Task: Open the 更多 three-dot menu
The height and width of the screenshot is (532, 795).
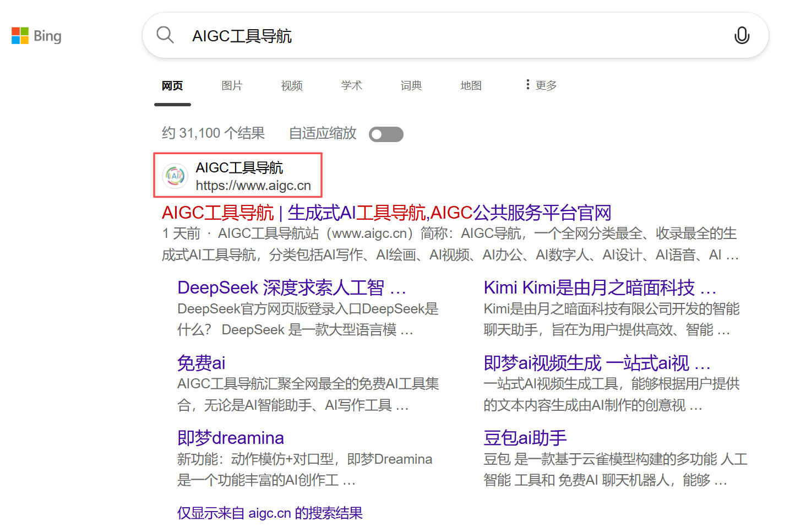Action: pyautogui.click(x=541, y=85)
